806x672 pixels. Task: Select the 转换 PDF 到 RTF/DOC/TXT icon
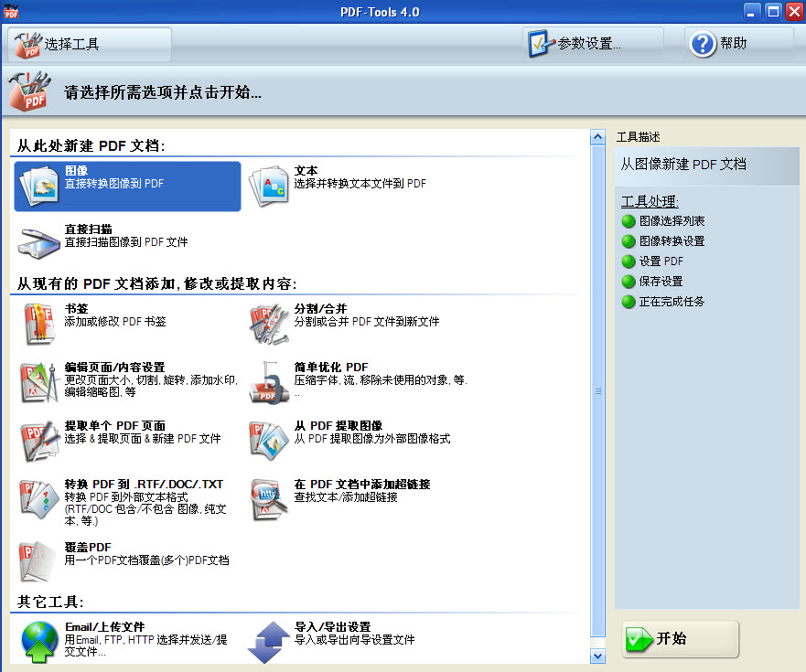click(39, 499)
